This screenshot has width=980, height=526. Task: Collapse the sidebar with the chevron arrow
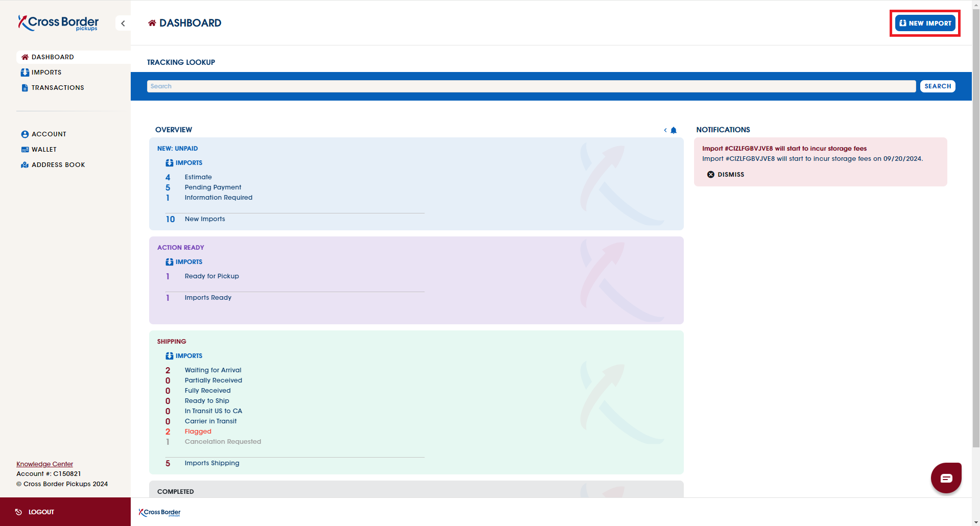pyautogui.click(x=123, y=23)
